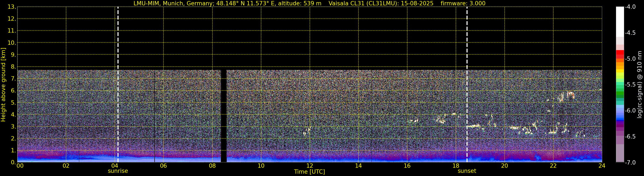Select the 20 tick on the time axis

[504, 166]
